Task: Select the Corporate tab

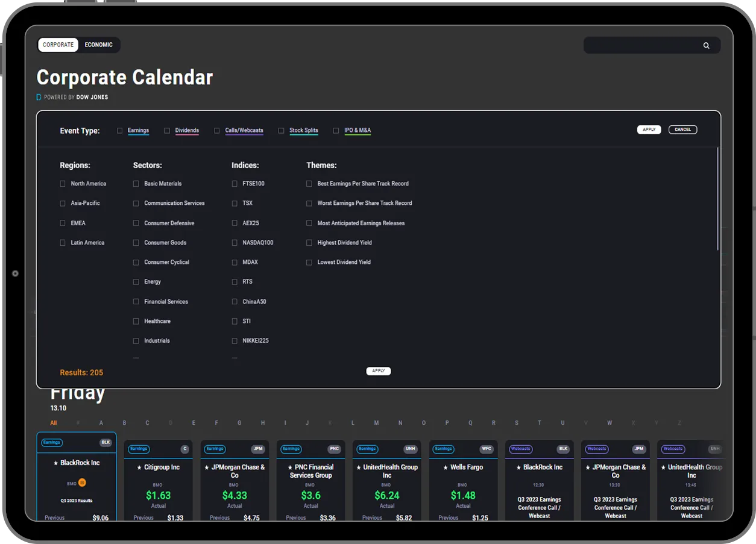Action: pos(58,45)
